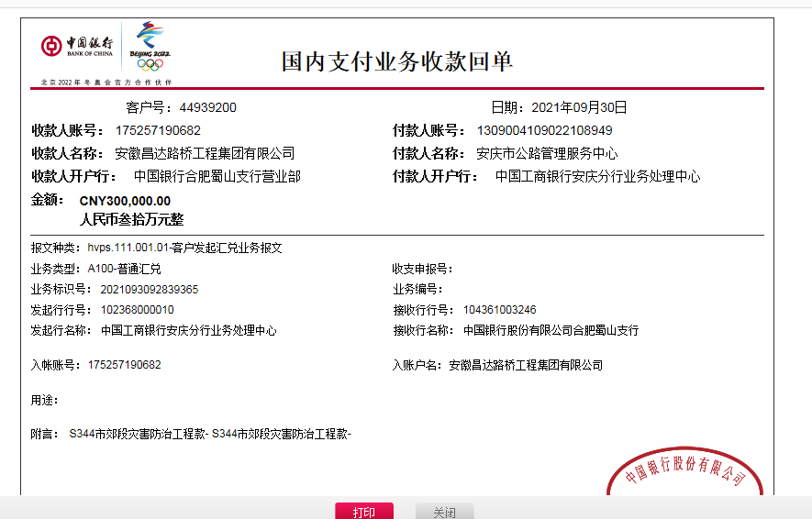Select sending bank number 102368000010
812x519 pixels.
click(x=137, y=310)
